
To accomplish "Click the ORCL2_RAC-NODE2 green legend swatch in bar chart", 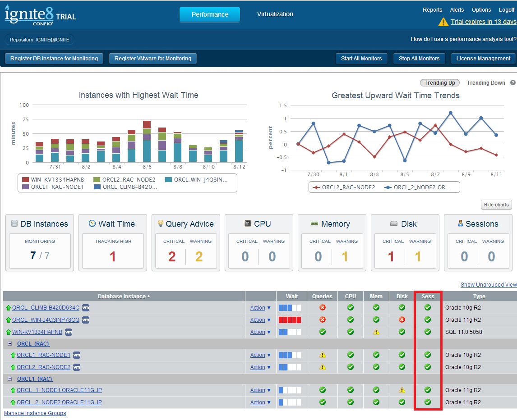I will click(x=97, y=179).
